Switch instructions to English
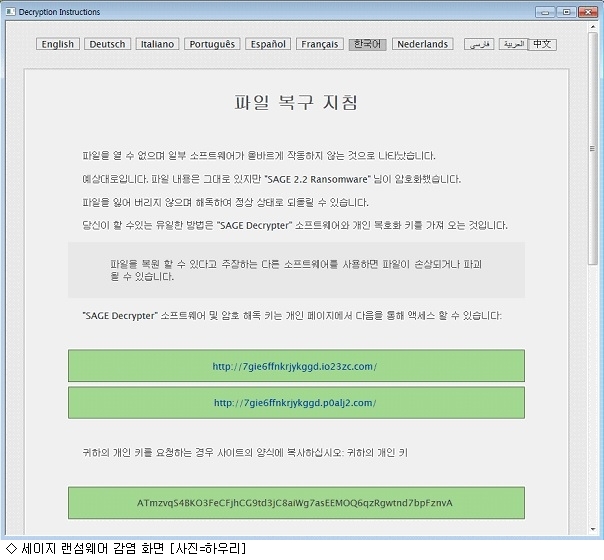 57,44
